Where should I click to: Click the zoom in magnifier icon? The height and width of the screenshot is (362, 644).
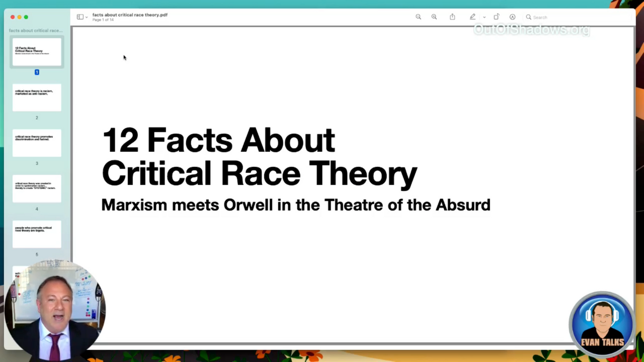coord(434,17)
